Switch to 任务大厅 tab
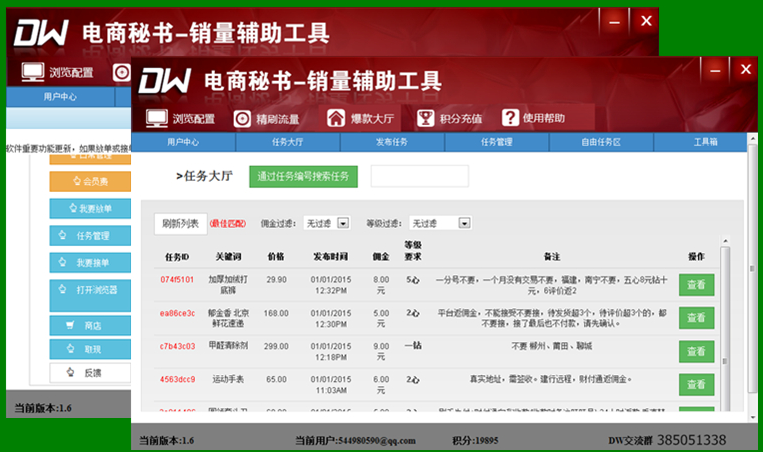Screen dimensions: 763x452 [x=288, y=142]
